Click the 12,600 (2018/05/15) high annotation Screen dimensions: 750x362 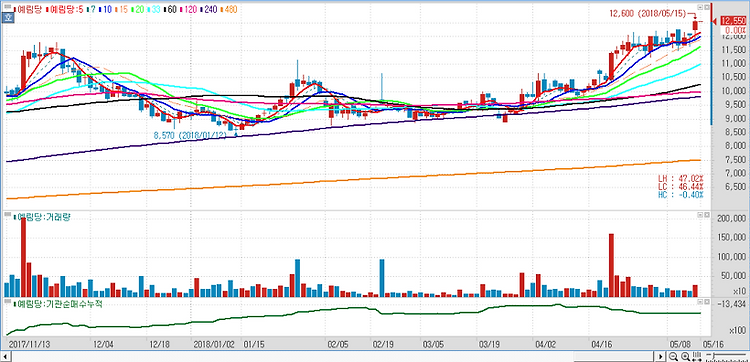[x=649, y=13]
